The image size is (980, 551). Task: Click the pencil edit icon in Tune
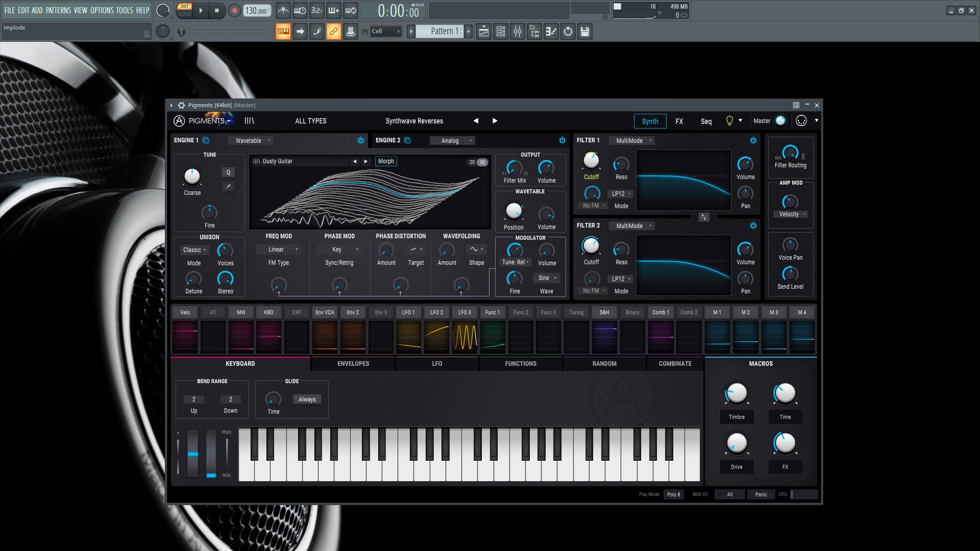click(x=228, y=187)
